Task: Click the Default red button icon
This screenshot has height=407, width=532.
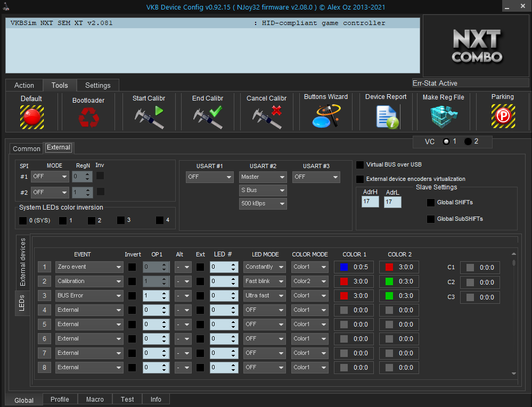Action: coord(32,117)
